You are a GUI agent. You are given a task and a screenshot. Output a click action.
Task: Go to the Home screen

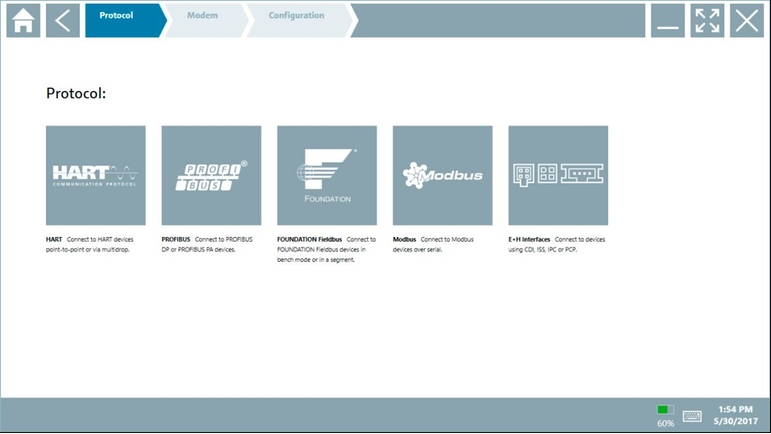click(23, 21)
